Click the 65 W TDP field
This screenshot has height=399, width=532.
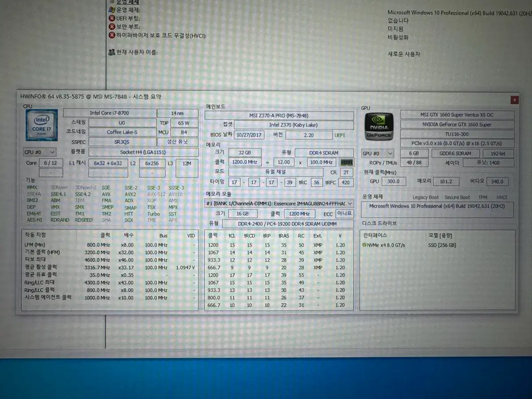click(x=184, y=123)
